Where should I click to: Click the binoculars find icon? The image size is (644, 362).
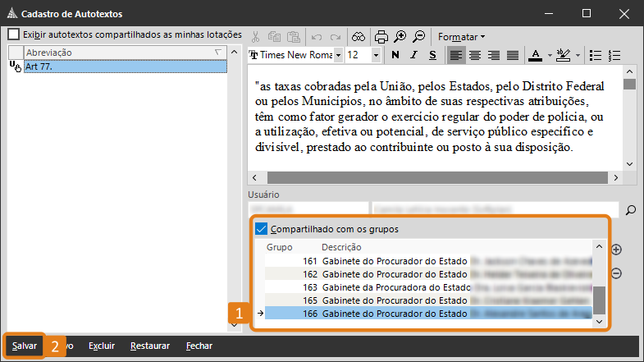[x=359, y=36]
